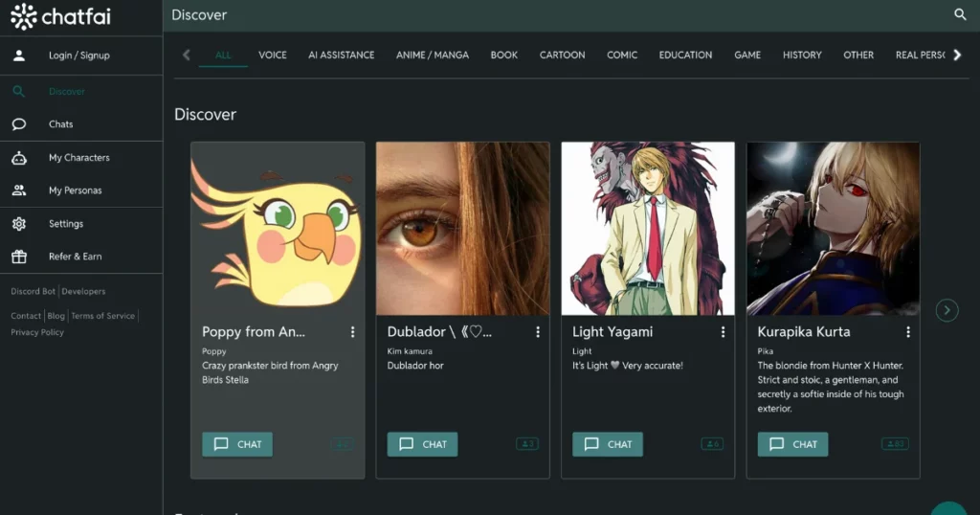This screenshot has width=980, height=515.
Task: Click the chatfai logo
Action: [x=60, y=17]
